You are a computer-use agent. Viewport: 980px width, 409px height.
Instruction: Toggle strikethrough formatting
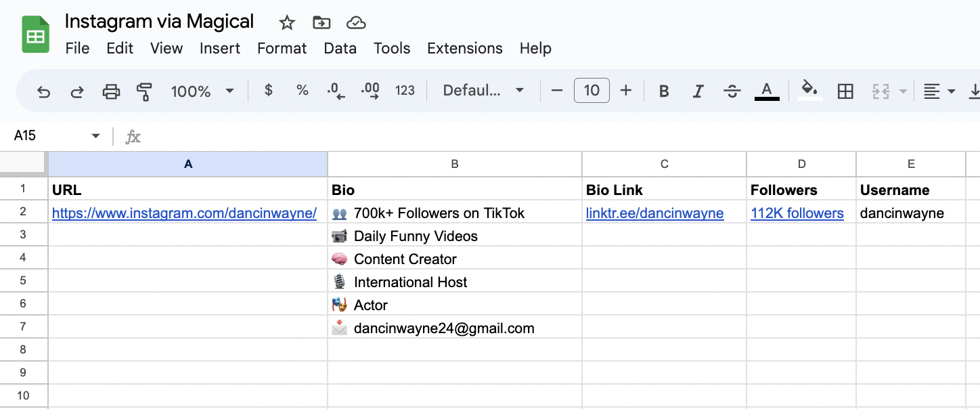(732, 90)
